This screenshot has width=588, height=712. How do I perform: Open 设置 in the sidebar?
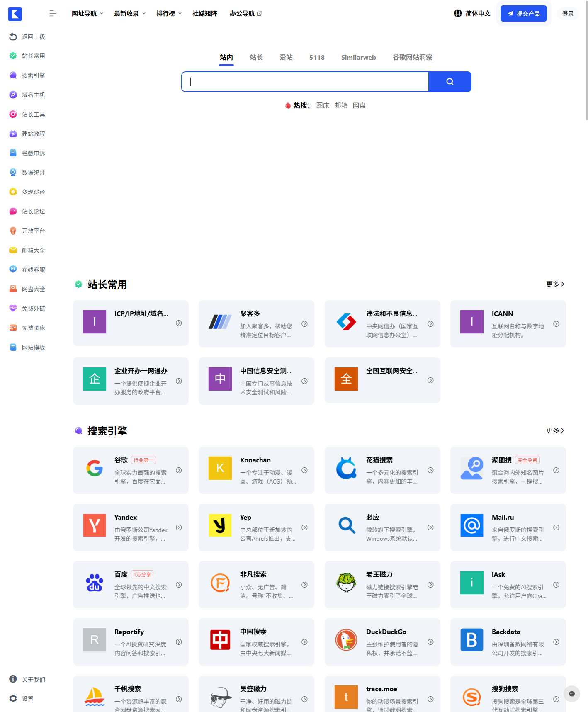pyautogui.click(x=22, y=699)
